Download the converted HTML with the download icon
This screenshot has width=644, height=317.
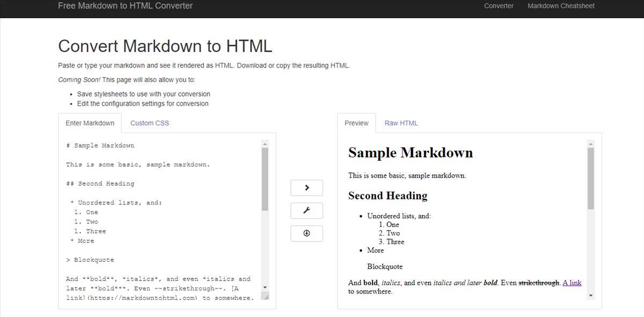306,233
